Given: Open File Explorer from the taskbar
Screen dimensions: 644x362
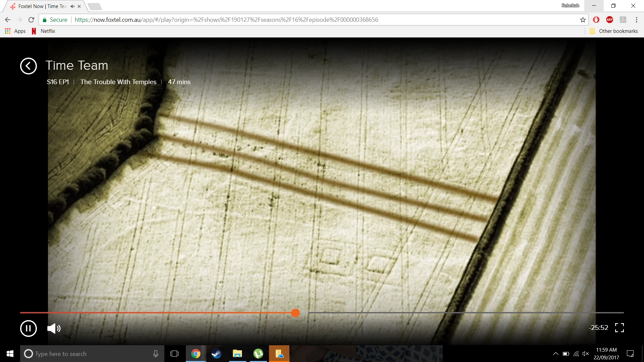Looking at the screenshot, I should click(x=237, y=354).
